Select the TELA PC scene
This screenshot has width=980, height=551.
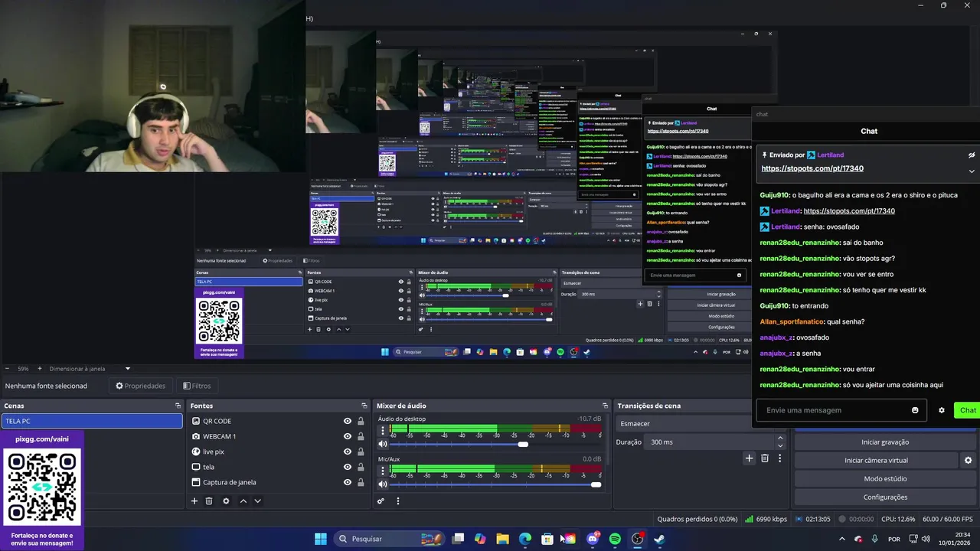tap(92, 421)
